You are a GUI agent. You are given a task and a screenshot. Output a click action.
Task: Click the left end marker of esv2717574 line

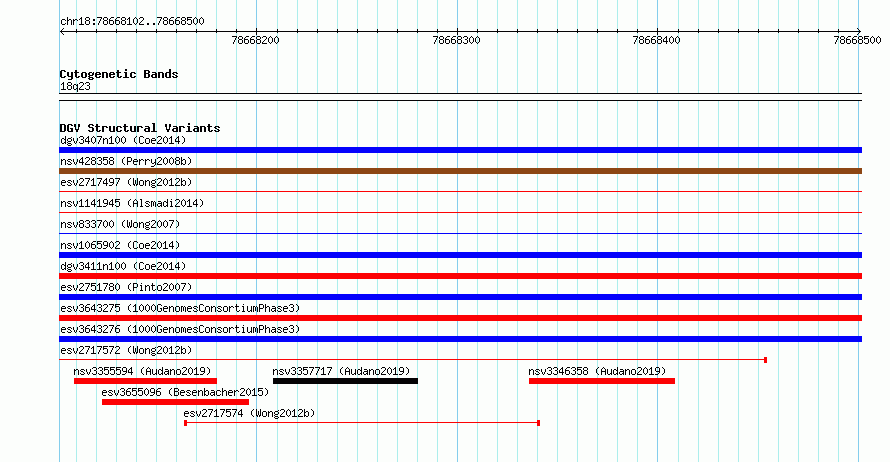pyautogui.click(x=186, y=423)
